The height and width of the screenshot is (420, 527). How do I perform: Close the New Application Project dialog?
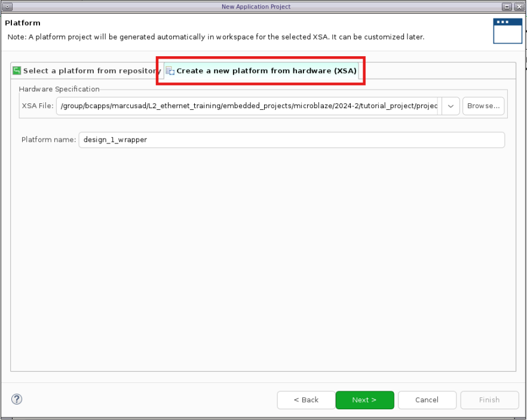click(520, 7)
